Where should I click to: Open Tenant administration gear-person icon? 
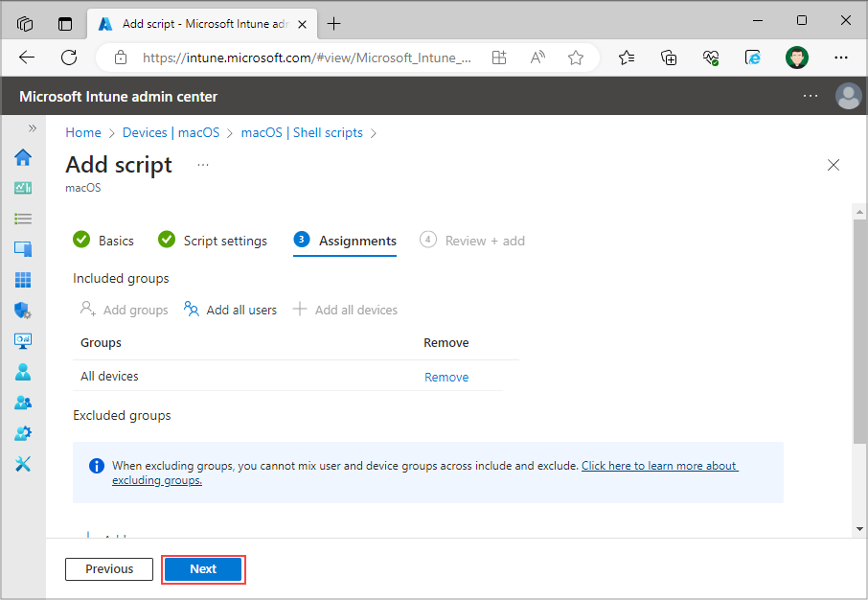(x=23, y=433)
